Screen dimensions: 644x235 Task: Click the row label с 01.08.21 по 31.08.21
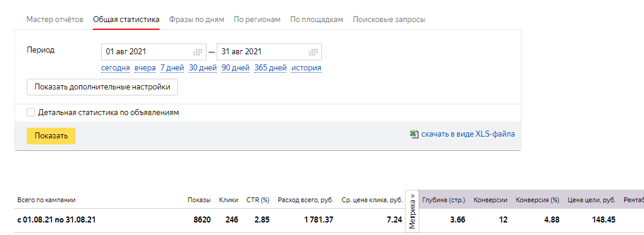point(57,219)
